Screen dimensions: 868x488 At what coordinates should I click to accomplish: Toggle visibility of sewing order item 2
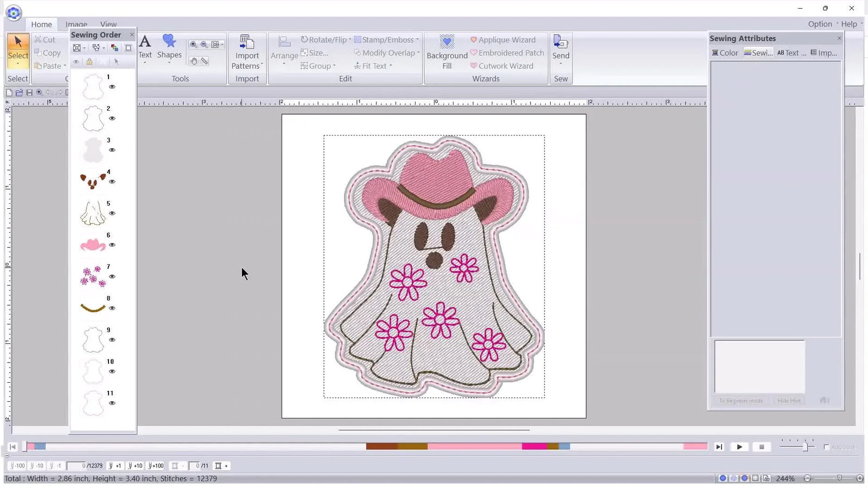[x=112, y=118]
